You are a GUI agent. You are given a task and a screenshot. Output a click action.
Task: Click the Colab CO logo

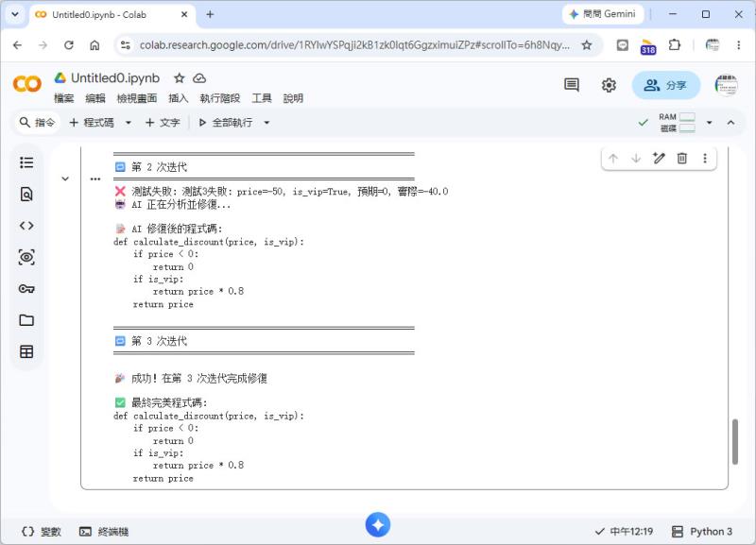pos(27,84)
